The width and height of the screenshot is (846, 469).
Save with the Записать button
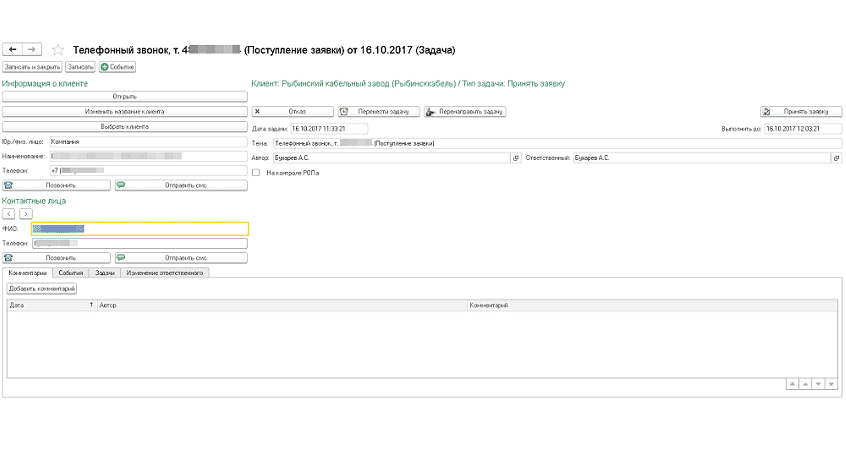pyautogui.click(x=80, y=67)
